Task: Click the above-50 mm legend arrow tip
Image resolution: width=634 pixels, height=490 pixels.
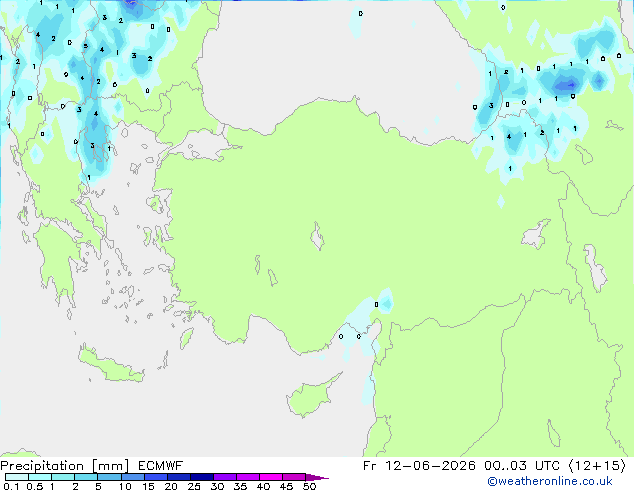Action: tap(317, 477)
